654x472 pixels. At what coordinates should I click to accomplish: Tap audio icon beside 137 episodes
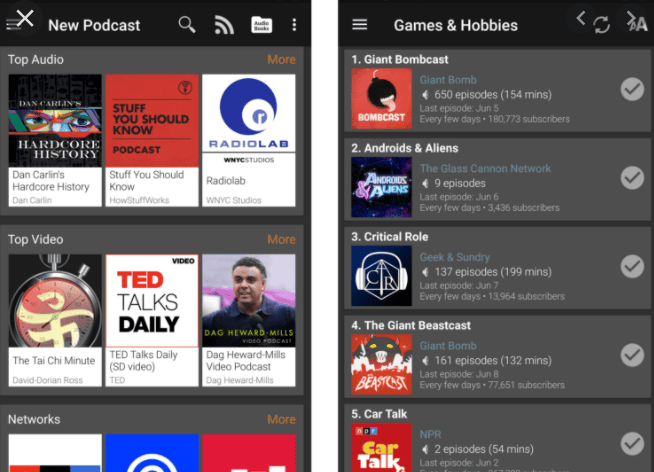click(x=425, y=272)
